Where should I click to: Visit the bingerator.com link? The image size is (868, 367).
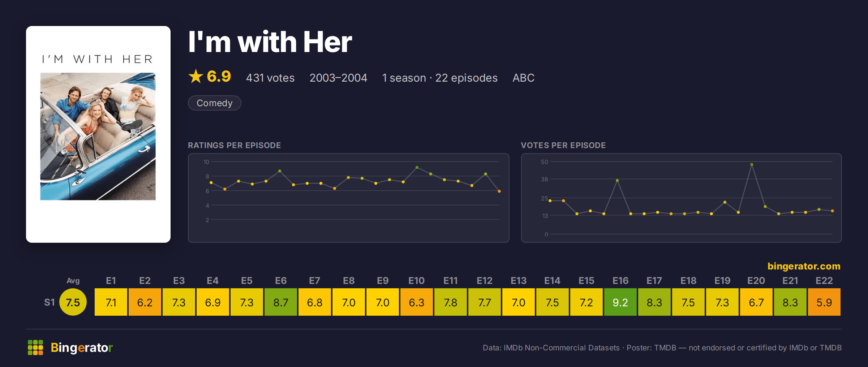[x=804, y=266]
